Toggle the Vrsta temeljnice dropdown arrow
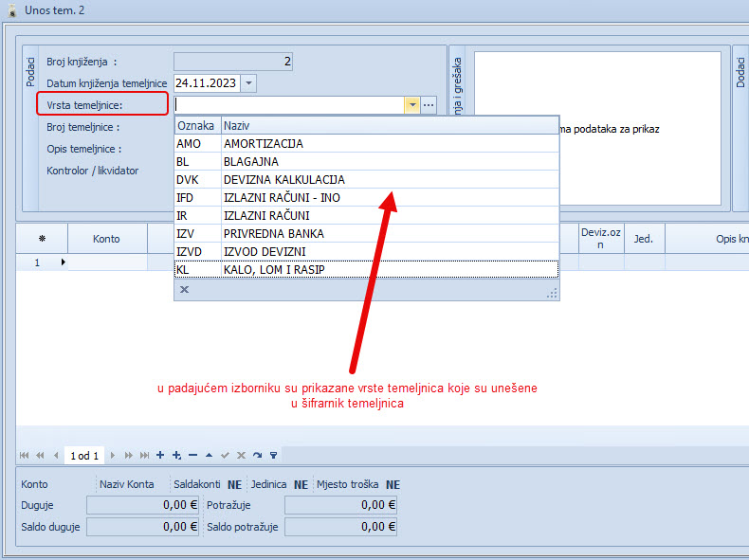This screenshot has height=560, width=749. pyautogui.click(x=411, y=105)
